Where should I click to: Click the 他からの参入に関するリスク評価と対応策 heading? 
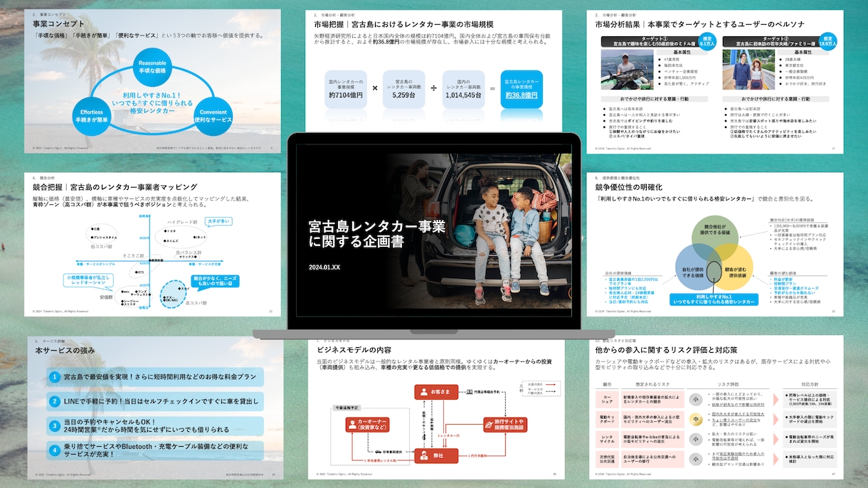[666, 351]
